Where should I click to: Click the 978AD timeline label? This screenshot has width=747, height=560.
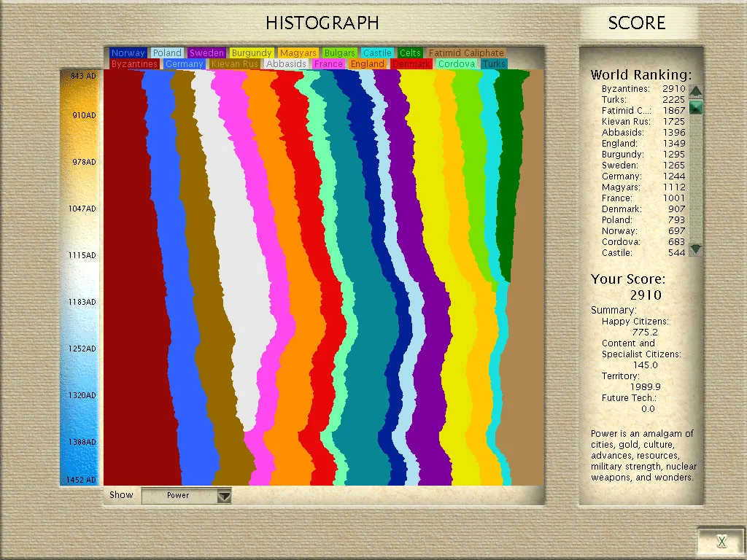pyautogui.click(x=84, y=162)
